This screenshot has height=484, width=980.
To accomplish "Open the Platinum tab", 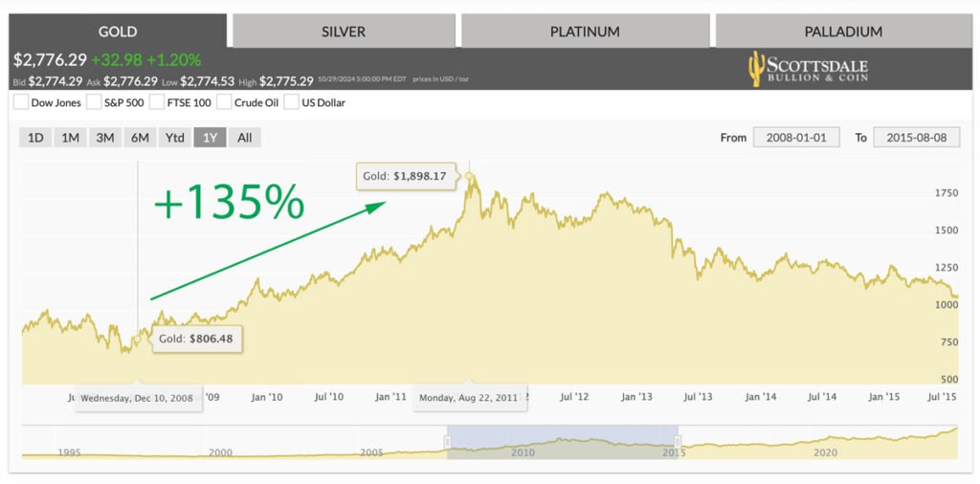I will pos(584,32).
